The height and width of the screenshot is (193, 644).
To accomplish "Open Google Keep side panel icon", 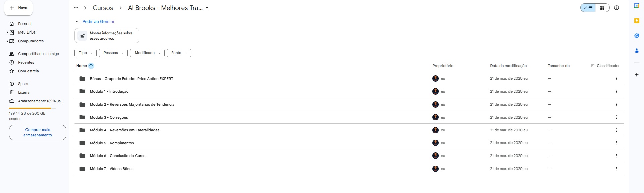I will [636, 21].
